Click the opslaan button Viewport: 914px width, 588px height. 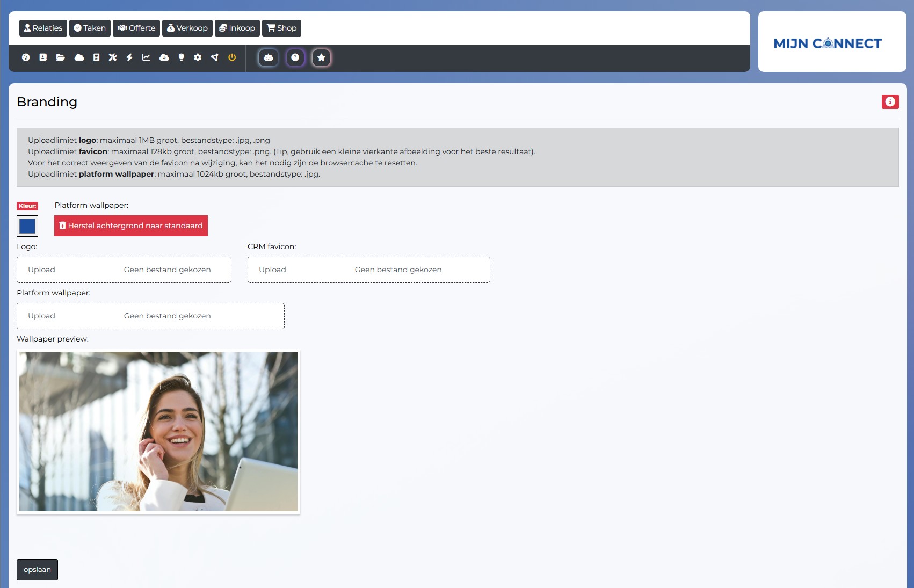[37, 569]
